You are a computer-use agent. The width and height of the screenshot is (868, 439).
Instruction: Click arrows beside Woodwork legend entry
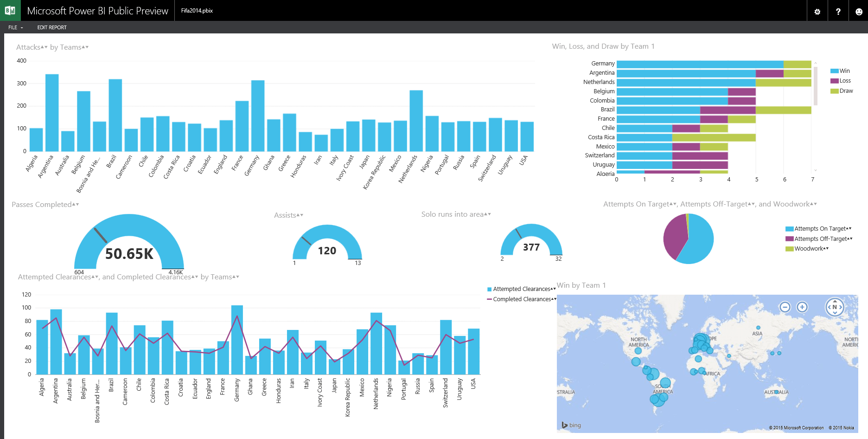826,248
